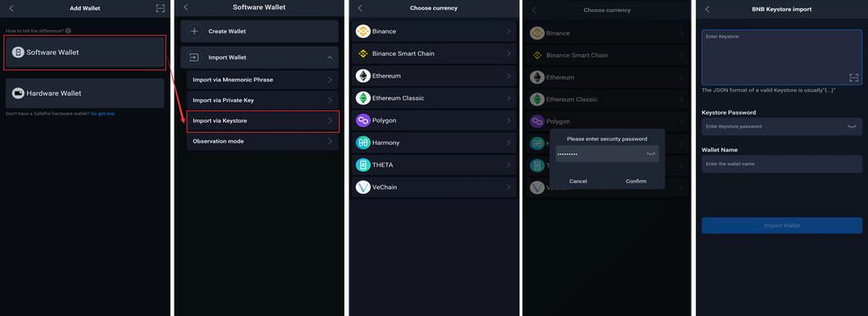Click the Enter Keystore password field
Image resolution: width=868 pixels, height=316 pixels.
point(782,126)
